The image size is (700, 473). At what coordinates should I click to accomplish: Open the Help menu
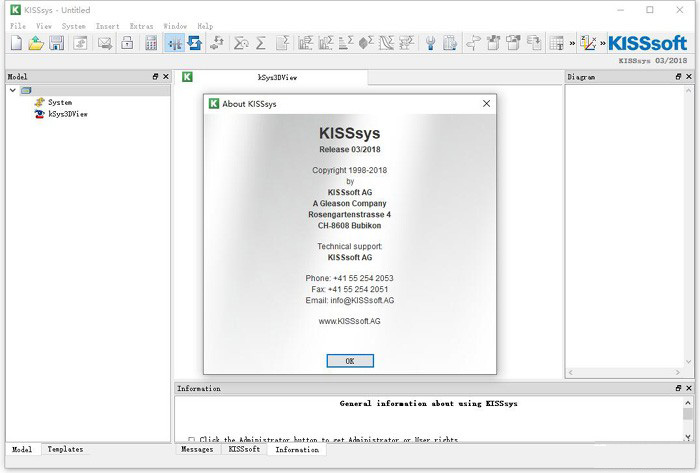[x=205, y=26]
